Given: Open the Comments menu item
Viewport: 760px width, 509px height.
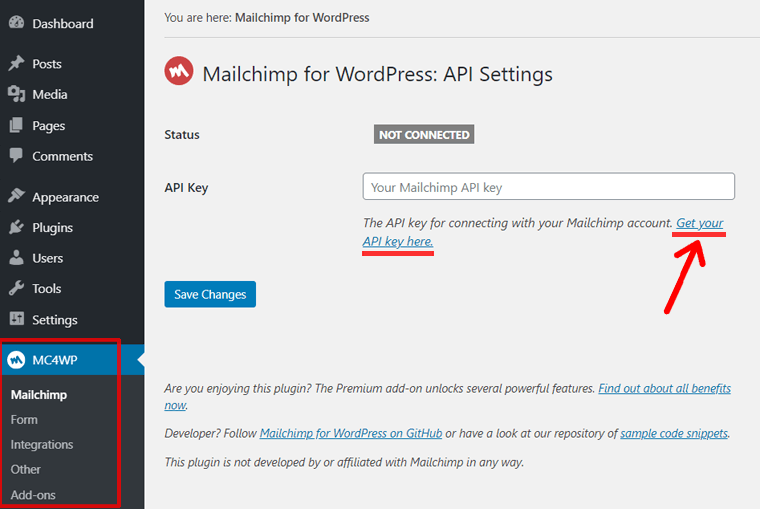Looking at the screenshot, I should (63, 156).
